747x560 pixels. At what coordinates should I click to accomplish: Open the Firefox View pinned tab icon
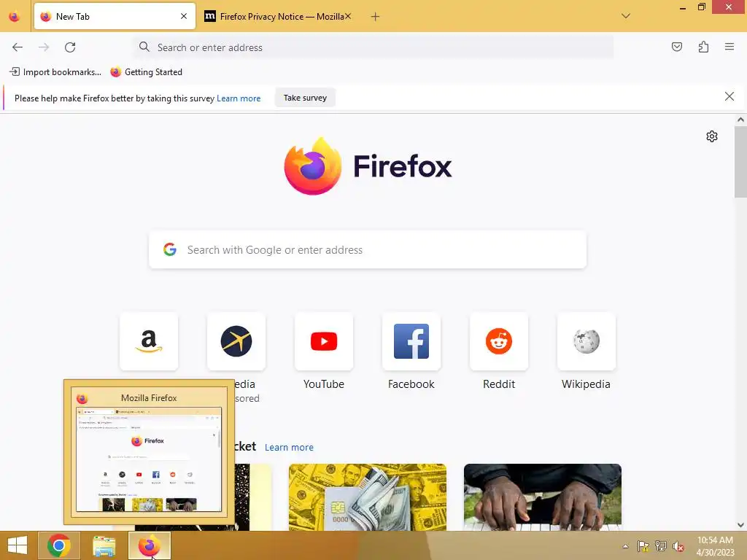click(x=15, y=17)
